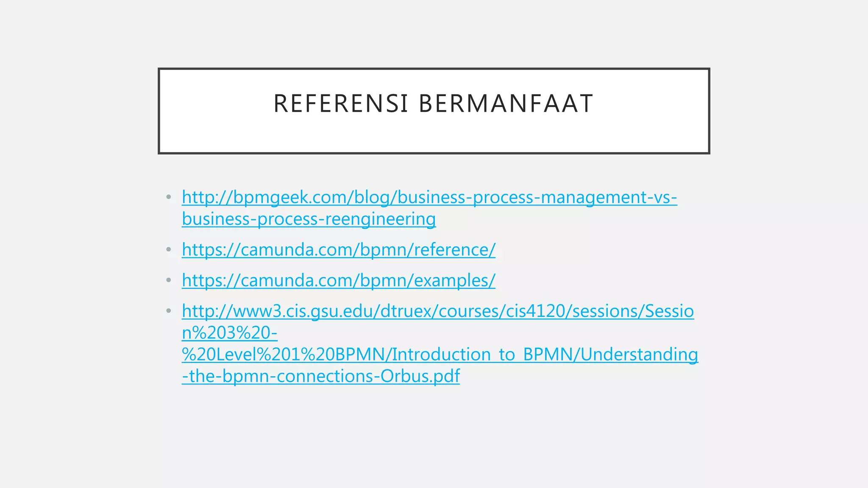Image resolution: width=868 pixels, height=488 pixels.
Task: Select the word REFERENSI in the title
Action: [x=341, y=104]
